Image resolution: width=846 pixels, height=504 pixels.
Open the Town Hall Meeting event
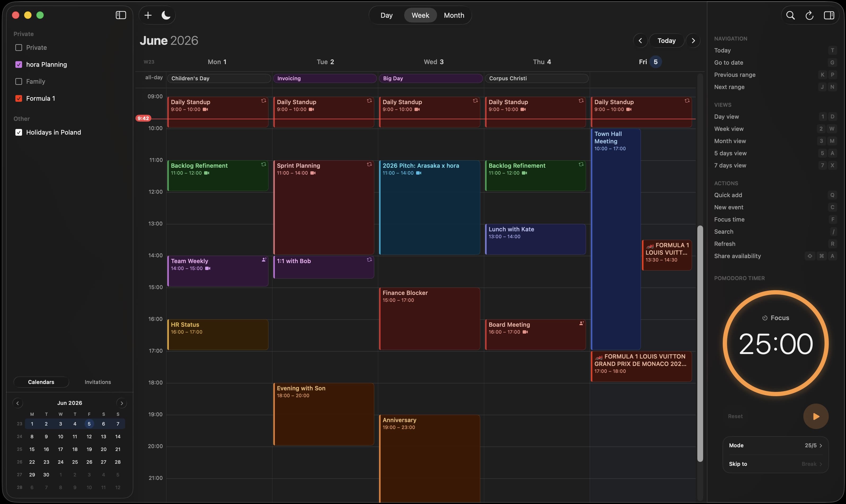tap(615, 239)
